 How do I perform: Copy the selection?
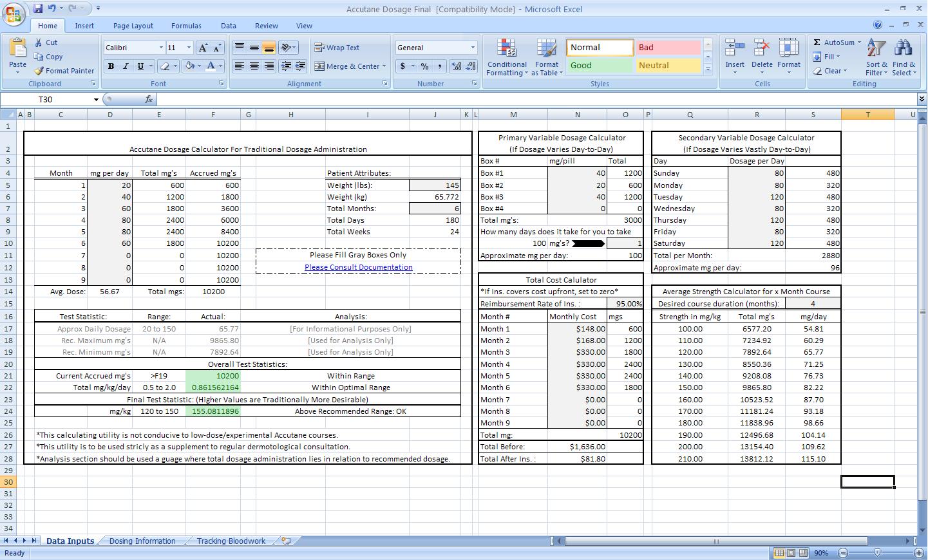click(x=48, y=57)
